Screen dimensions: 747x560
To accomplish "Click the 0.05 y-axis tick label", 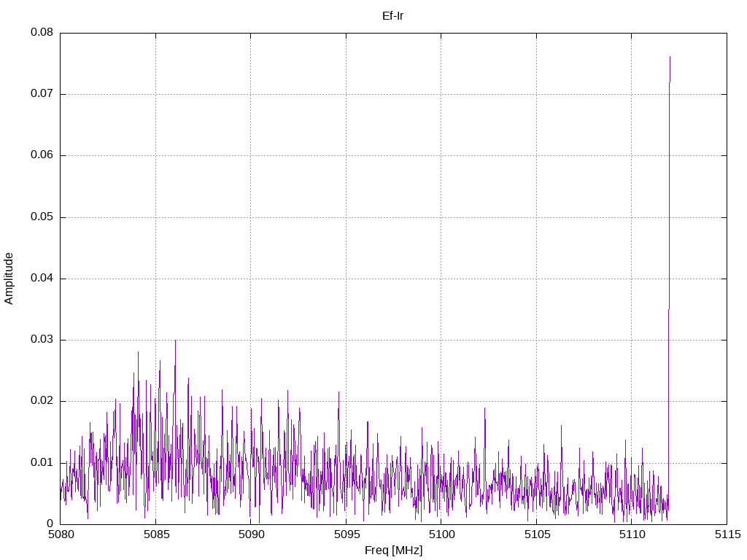I will (42, 217).
